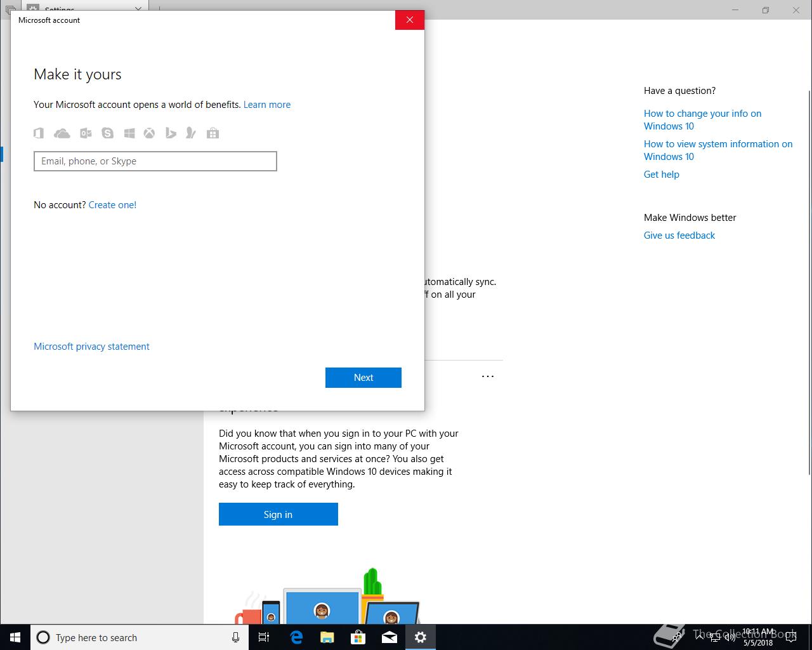Click Sign in button in Settings window
The image size is (812, 650).
click(278, 514)
